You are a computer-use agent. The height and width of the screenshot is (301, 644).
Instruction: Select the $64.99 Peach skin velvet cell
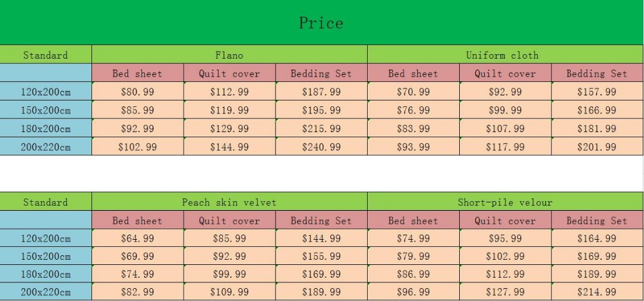coord(138,238)
